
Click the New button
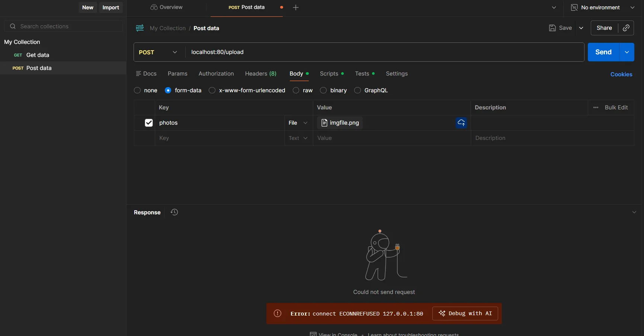click(88, 7)
